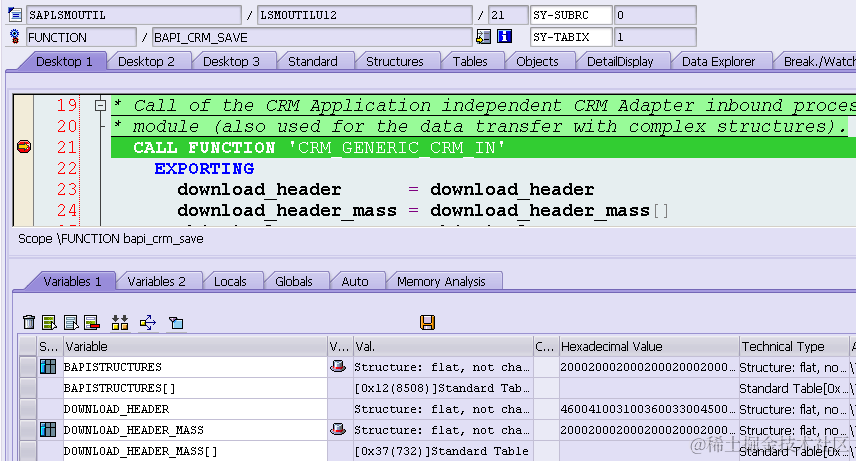The width and height of the screenshot is (856, 461).
Task: Click code line 21 CALL FUNCTION statement
Action: click(319, 147)
